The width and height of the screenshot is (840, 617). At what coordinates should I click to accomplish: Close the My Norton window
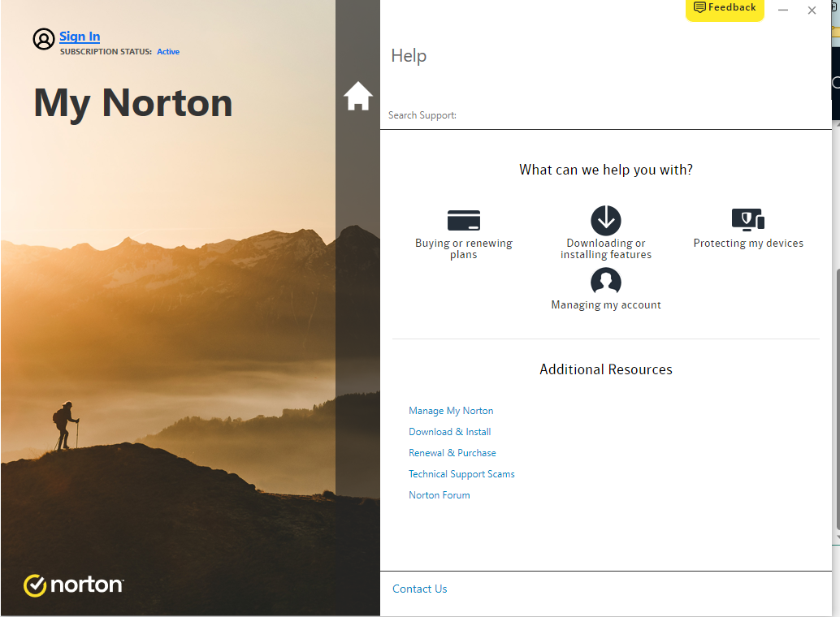(x=812, y=11)
